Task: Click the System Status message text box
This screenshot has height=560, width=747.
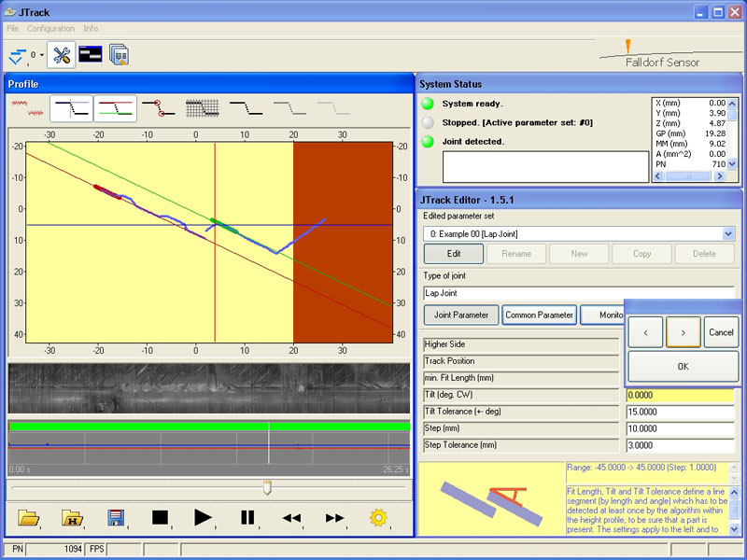Action: (x=545, y=167)
